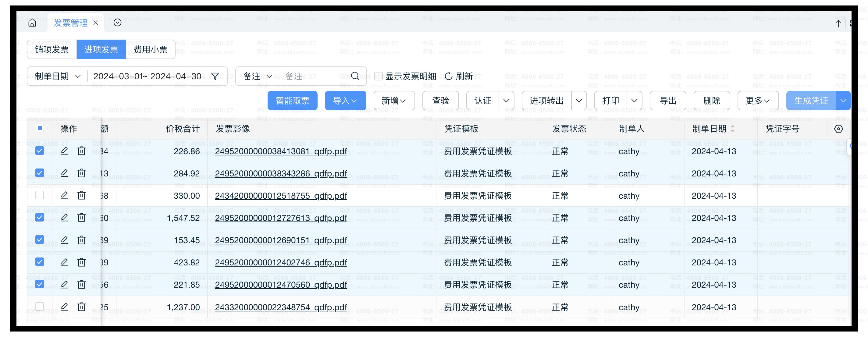The width and height of the screenshot is (868, 337).
Task: Click the 智能取票 button
Action: pos(292,101)
